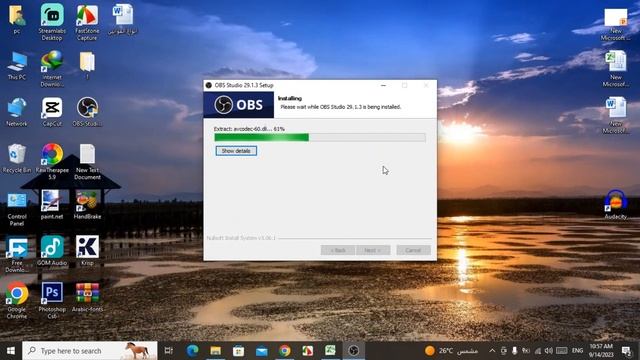640x360 pixels.
Task: Select the New Microsoft PowerPoint file icon
Action: click(x=616, y=24)
